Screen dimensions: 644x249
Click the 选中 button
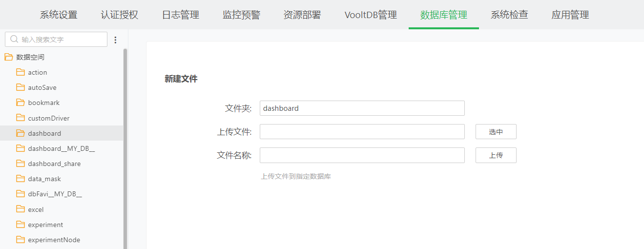click(x=496, y=132)
